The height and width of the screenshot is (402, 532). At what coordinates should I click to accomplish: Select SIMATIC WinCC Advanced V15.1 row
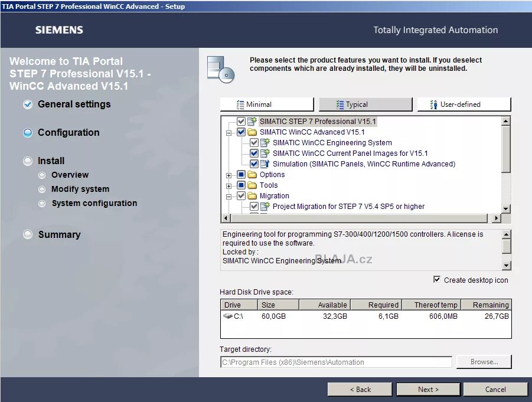tap(312, 132)
